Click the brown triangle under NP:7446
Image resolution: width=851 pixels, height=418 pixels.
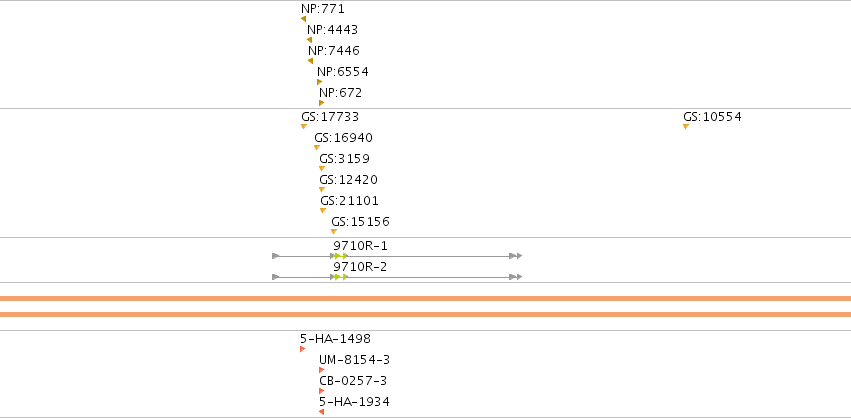tap(310, 61)
